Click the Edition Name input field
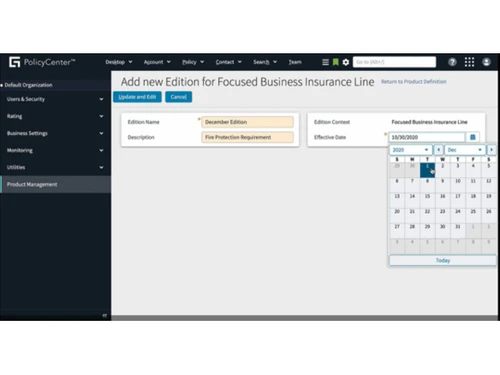The width and height of the screenshot is (500, 375). [247, 122]
